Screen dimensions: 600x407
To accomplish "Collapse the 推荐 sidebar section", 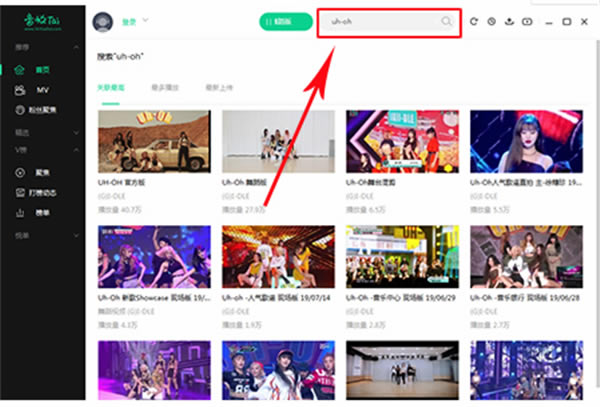I will (x=76, y=47).
